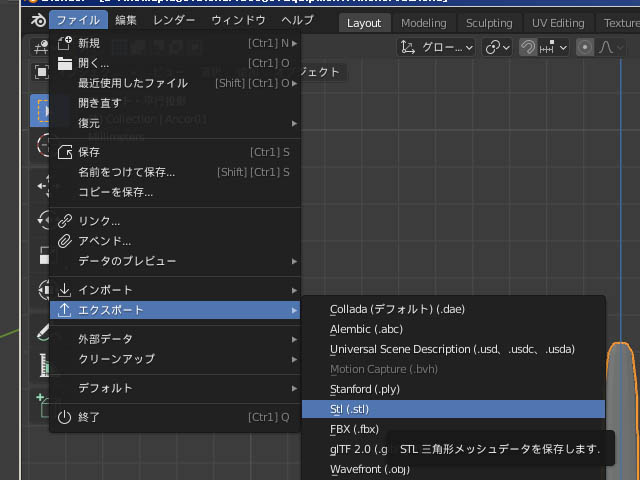Image resolution: width=640 pixels, height=480 pixels.
Task: Toggle the snap magnet icon
Action: coord(528,48)
